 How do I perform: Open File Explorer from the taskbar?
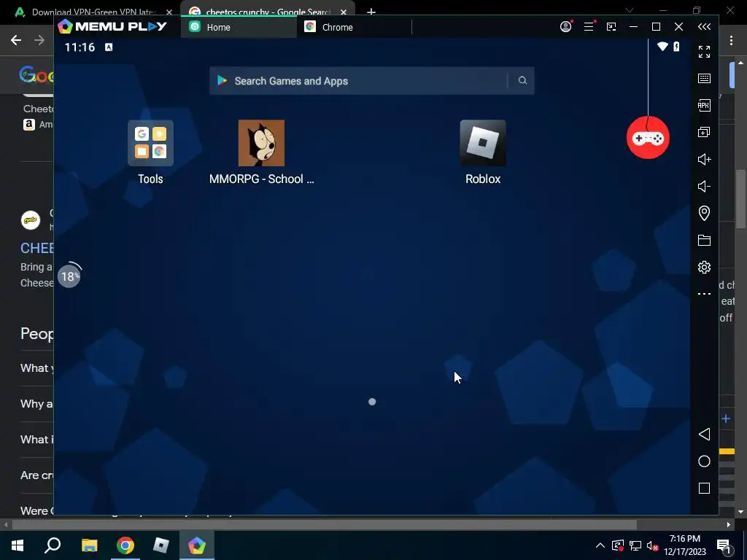(89, 545)
